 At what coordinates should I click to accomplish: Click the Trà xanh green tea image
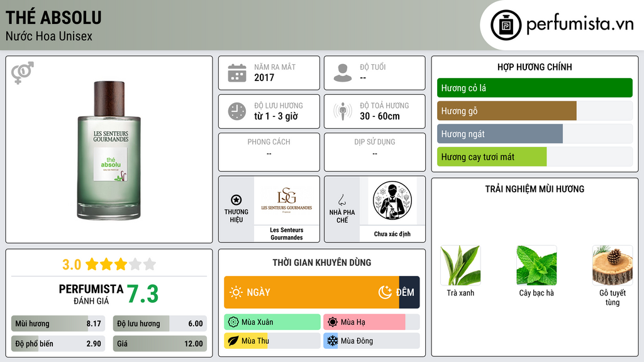[x=460, y=266]
